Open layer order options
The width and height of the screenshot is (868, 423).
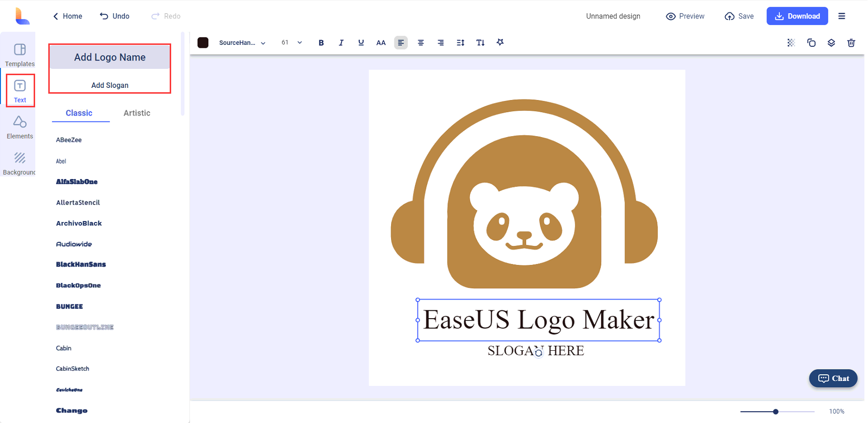831,42
